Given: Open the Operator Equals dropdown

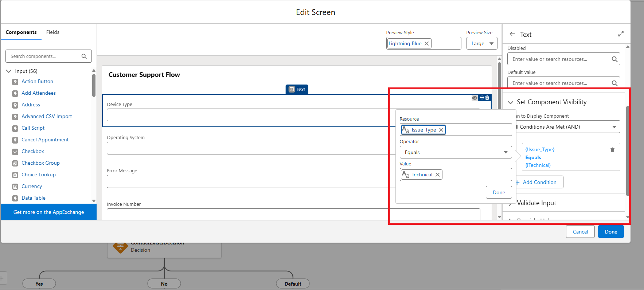Looking at the screenshot, I should (x=456, y=152).
